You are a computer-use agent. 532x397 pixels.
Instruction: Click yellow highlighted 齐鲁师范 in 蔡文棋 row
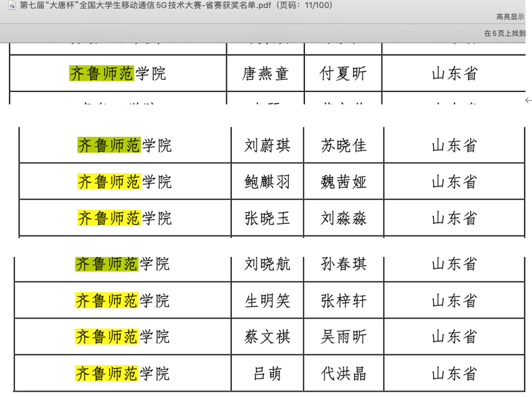pyautogui.click(x=107, y=337)
